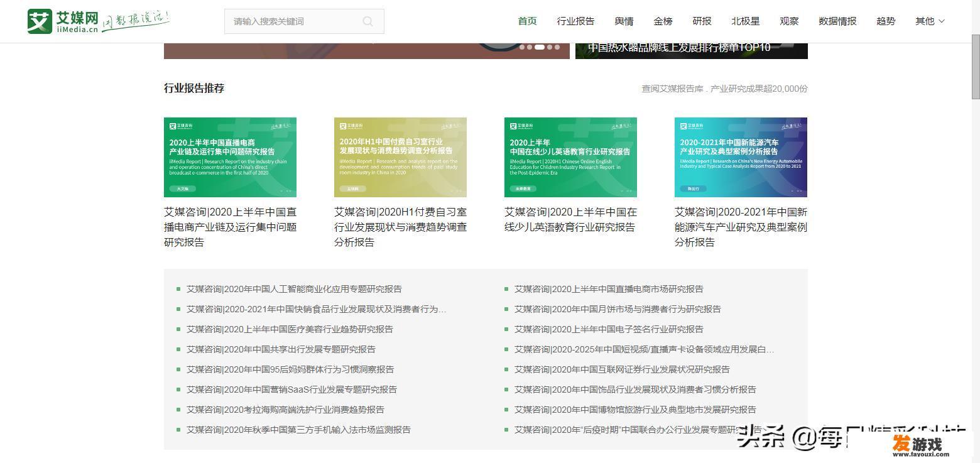Open 中国热水器品牌线上发展排行榜单TOP10 banner
Screen dimensions: 980x463
(691, 50)
